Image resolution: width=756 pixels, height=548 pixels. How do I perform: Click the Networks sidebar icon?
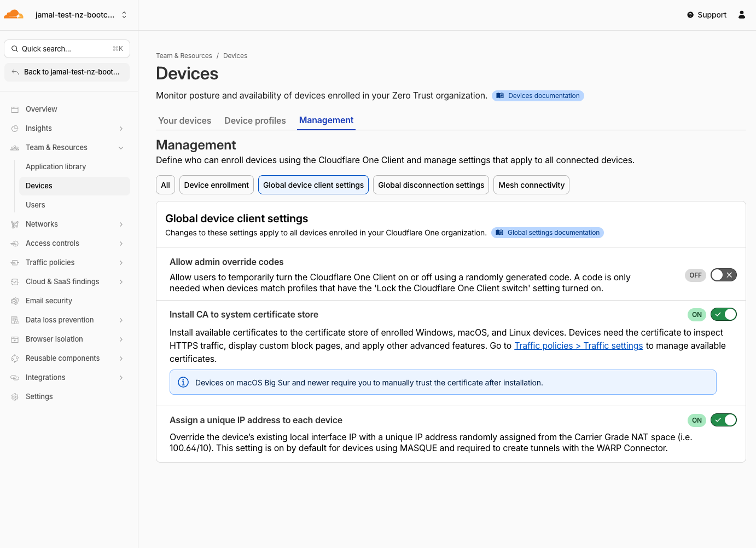[15, 224]
